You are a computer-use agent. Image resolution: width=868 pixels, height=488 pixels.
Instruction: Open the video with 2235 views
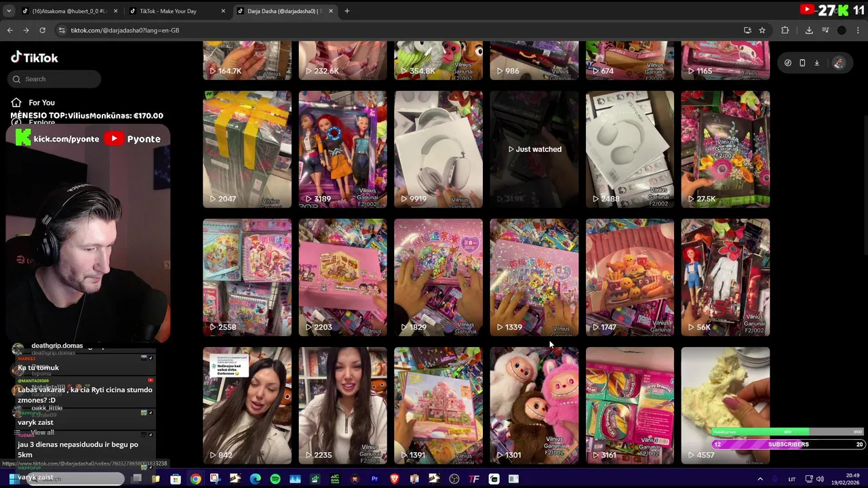pyautogui.click(x=342, y=405)
